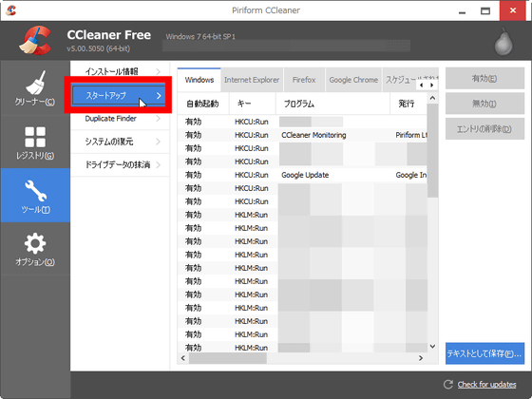
Task: Click the テキストとして保存 button
Action: 484,353
